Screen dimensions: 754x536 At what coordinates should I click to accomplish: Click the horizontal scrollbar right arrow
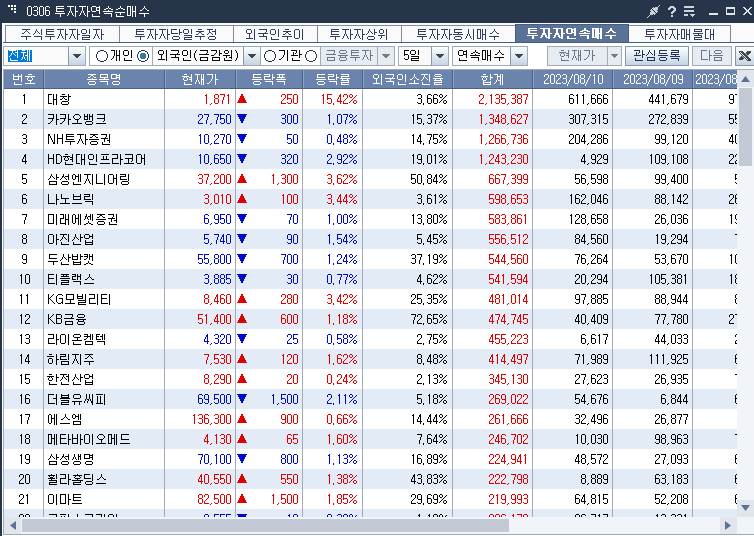(728, 525)
